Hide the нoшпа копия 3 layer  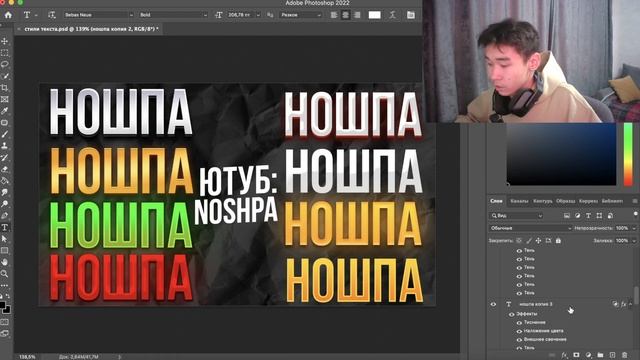493,304
